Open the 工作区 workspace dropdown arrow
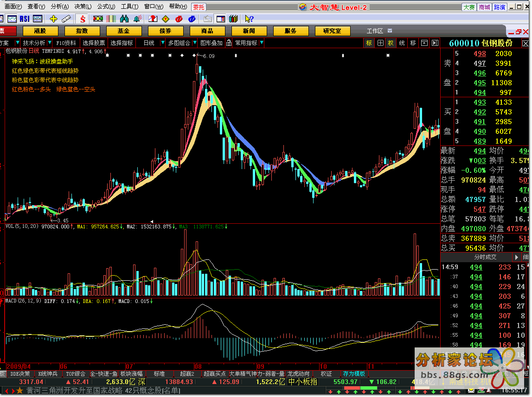Viewport: 532px width, 397px height. tap(390, 31)
